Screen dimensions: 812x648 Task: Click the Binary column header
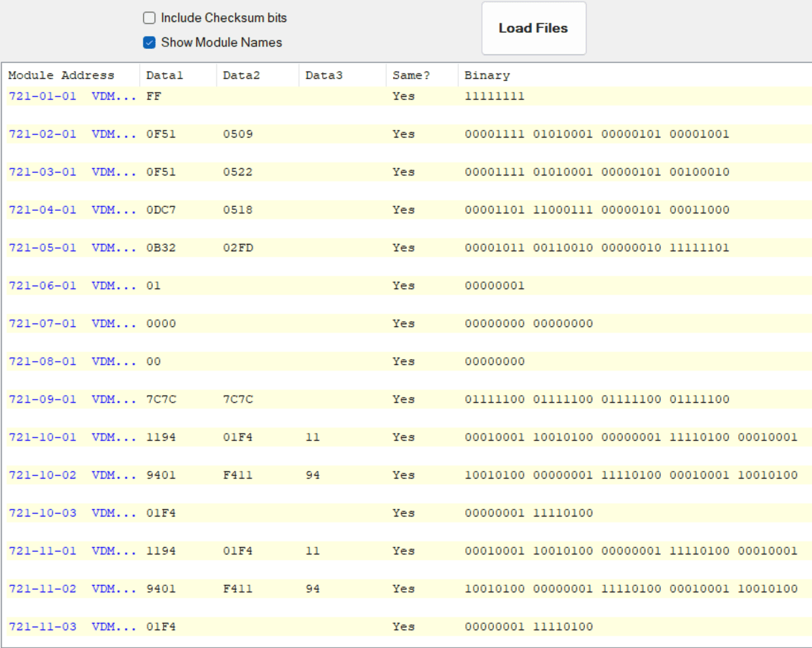[x=487, y=75]
